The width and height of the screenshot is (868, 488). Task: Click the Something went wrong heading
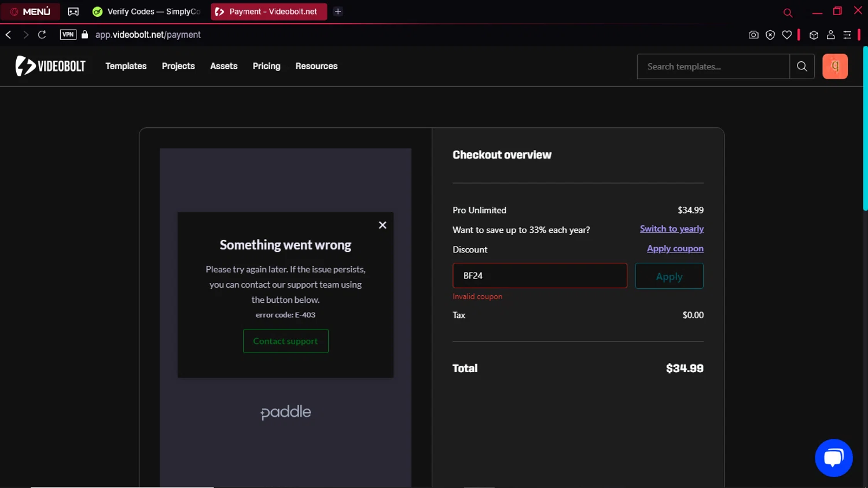286,245
